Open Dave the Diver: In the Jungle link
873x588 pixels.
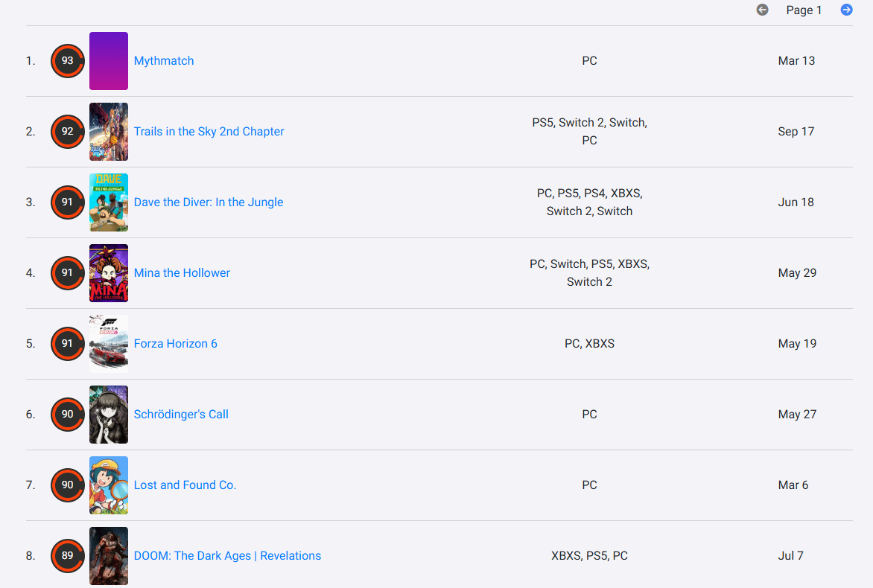coord(209,202)
